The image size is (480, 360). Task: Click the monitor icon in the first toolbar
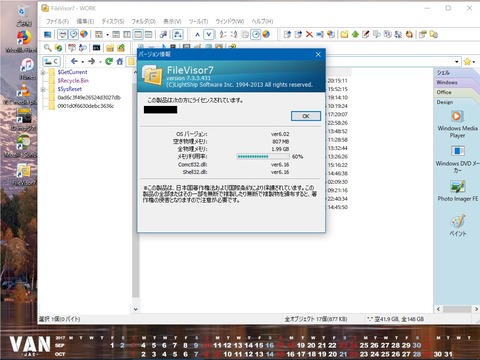click(48, 34)
